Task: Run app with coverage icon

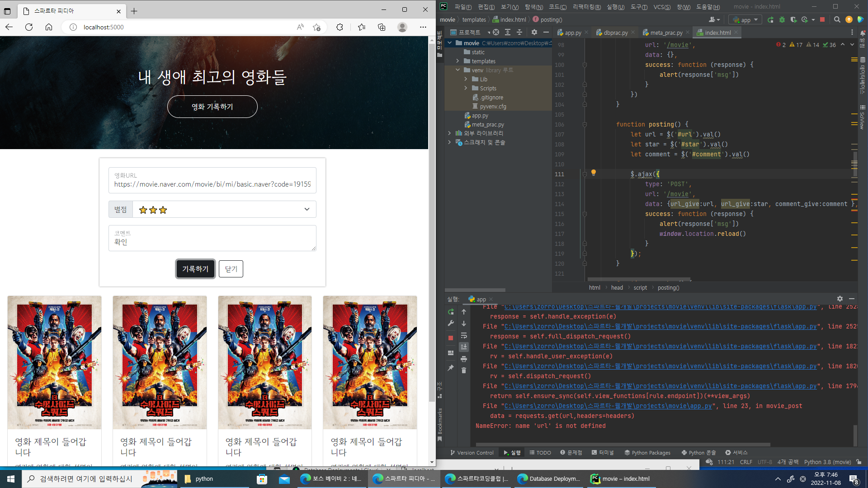Action: tap(793, 20)
